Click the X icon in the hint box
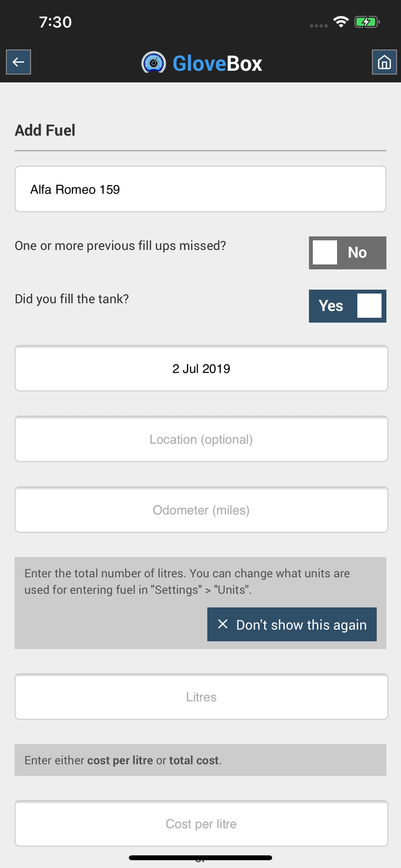 click(x=223, y=624)
